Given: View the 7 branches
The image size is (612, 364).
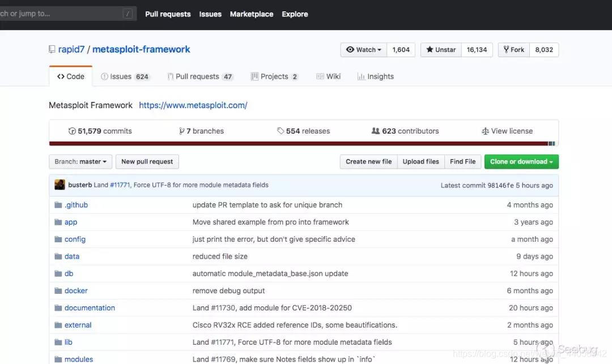Looking at the screenshot, I should click(201, 131).
